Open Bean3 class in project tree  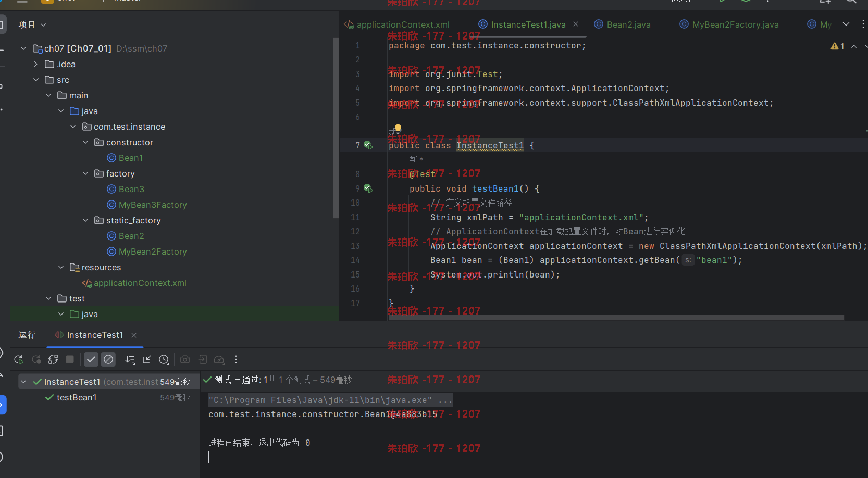pos(126,189)
